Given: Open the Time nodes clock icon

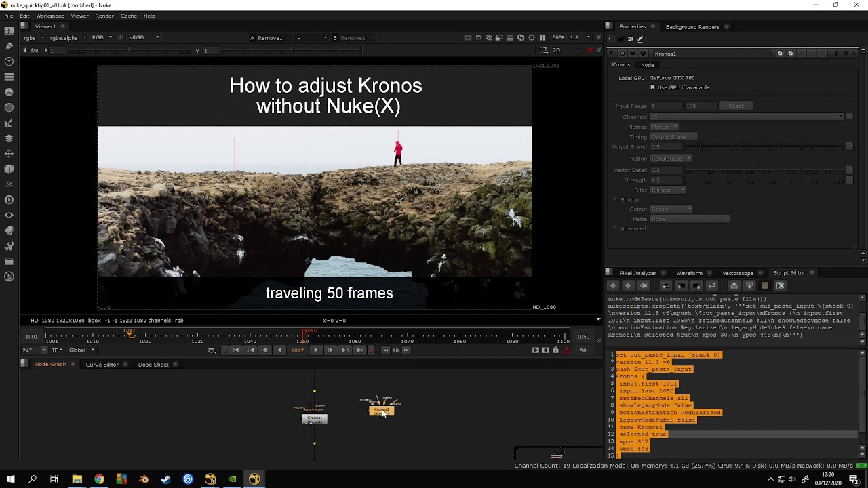Looking at the screenshot, I should click(9, 62).
